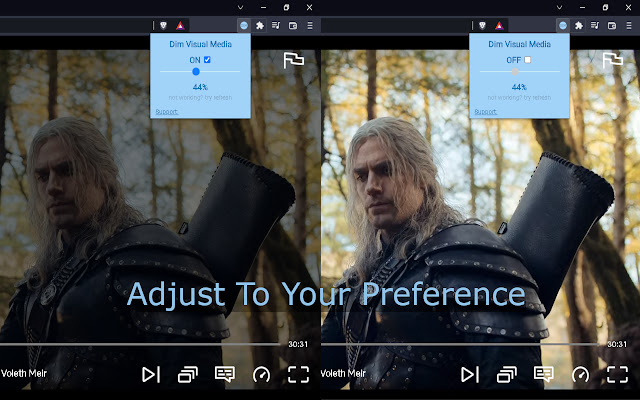
Task: Click 'not working? try refresh' in left popup
Action: tap(200, 98)
